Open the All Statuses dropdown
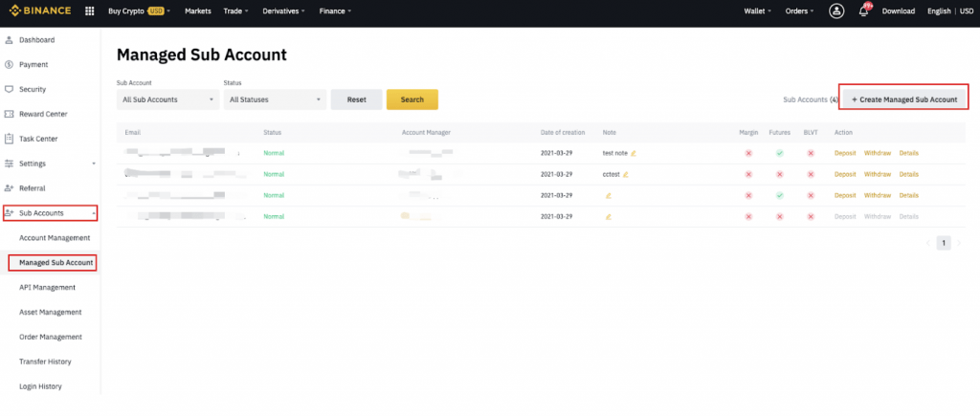This screenshot has width=980, height=416. coord(275,99)
